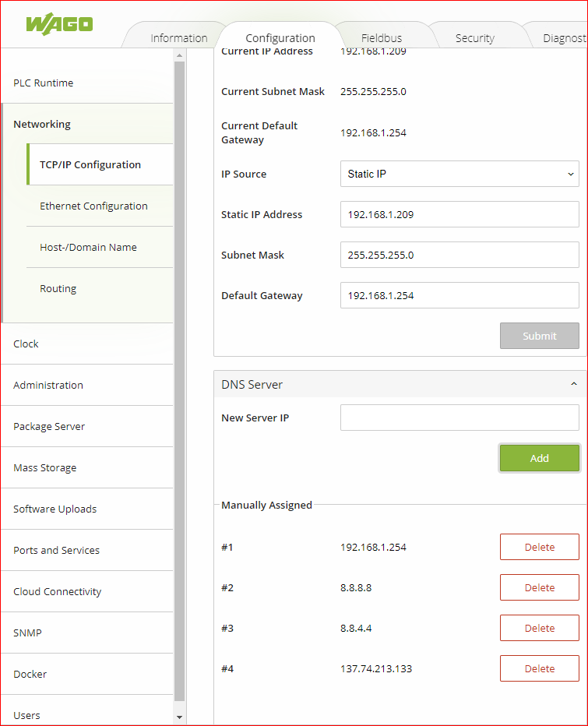588x726 pixels.
Task: Remove DNS entry 137.74.213.133
Action: [x=539, y=668]
